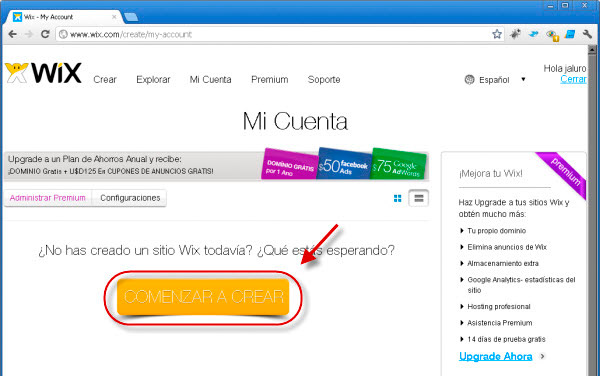Click the $75 Google AdWords coupon
Screen dimensions: 600x376
pyautogui.click(x=399, y=164)
